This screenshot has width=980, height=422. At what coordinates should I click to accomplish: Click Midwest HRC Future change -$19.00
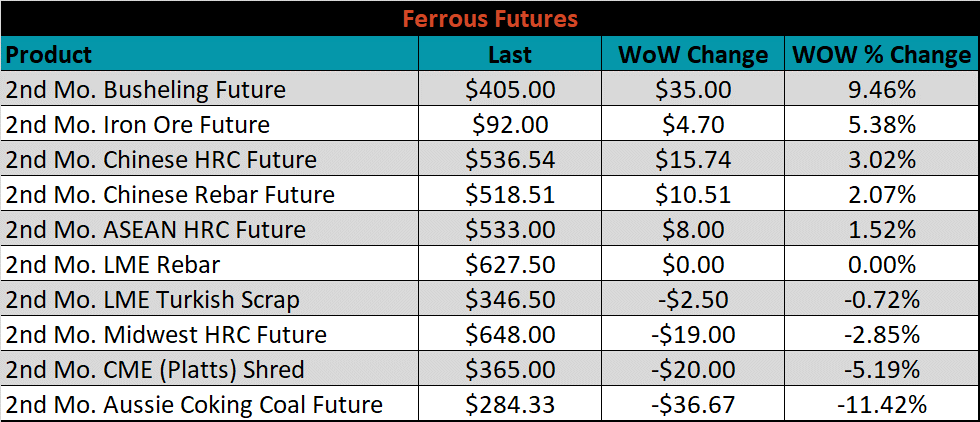click(x=693, y=334)
